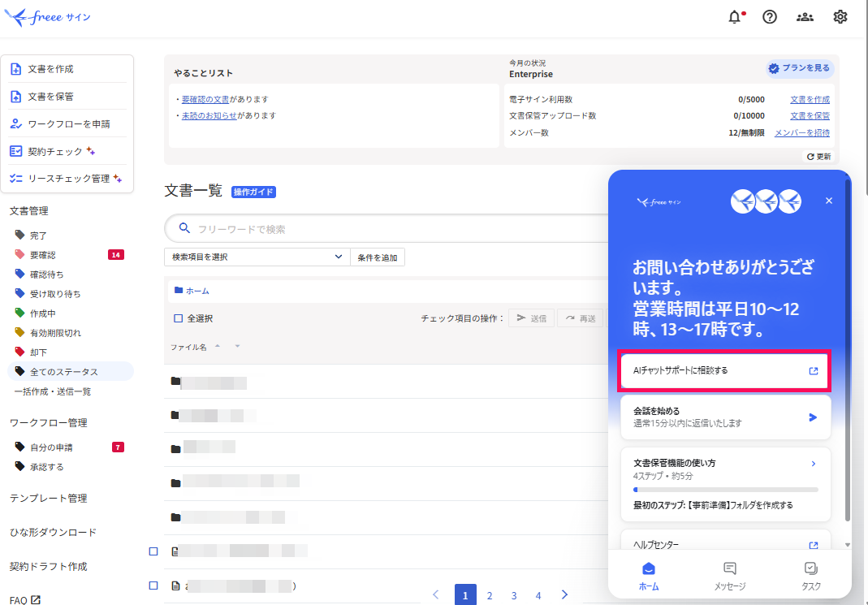868x605 pixels.
Task: Click the external link icon on AIチャットサポート
Action: click(814, 371)
